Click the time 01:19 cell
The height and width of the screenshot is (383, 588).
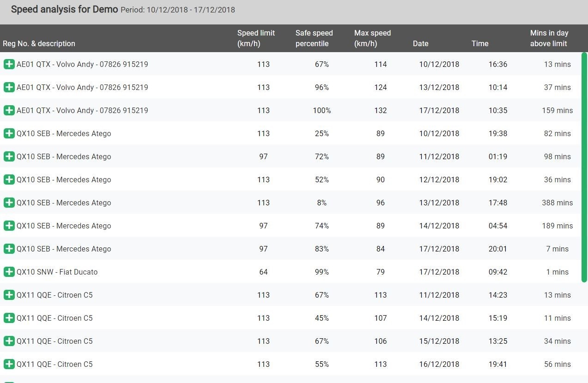pos(498,156)
